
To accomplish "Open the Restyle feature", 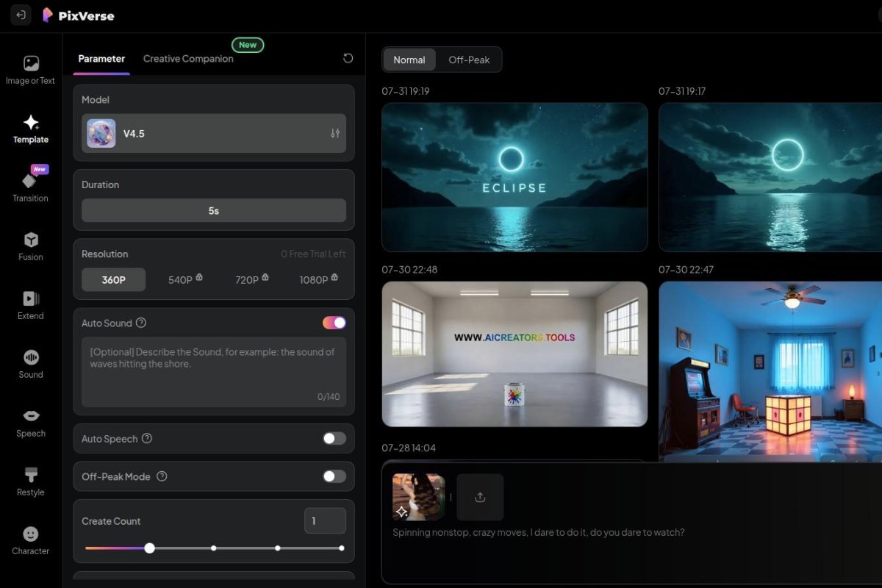I will pos(30,480).
